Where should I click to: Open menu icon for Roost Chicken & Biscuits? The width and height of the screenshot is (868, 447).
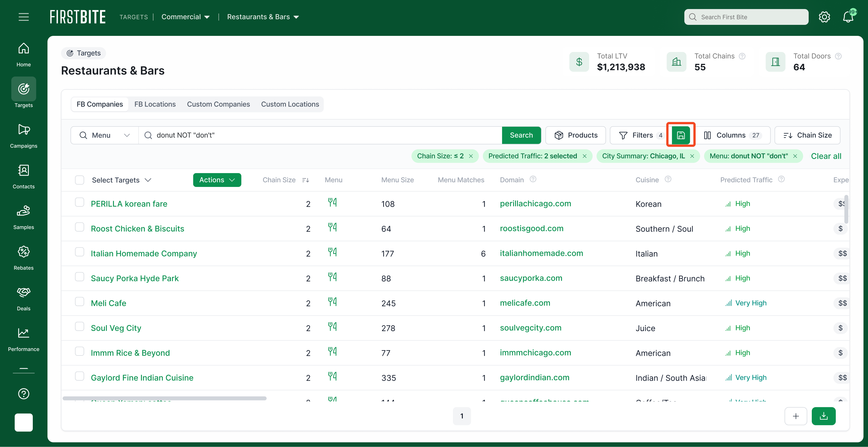coord(332,227)
